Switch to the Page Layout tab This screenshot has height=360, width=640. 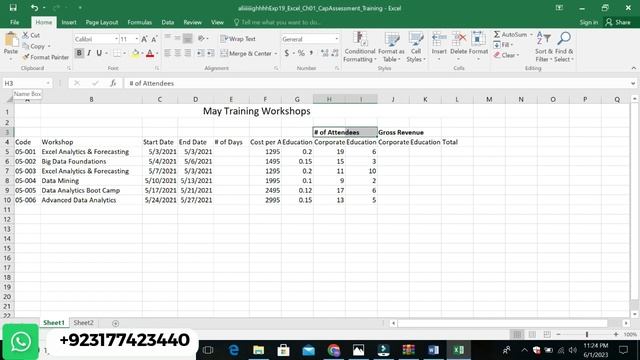[102, 22]
